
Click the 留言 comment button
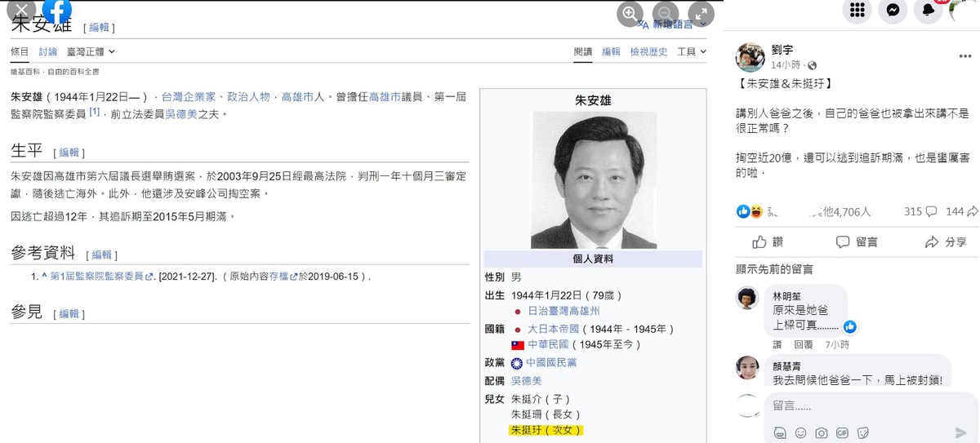click(x=857, y=242)
